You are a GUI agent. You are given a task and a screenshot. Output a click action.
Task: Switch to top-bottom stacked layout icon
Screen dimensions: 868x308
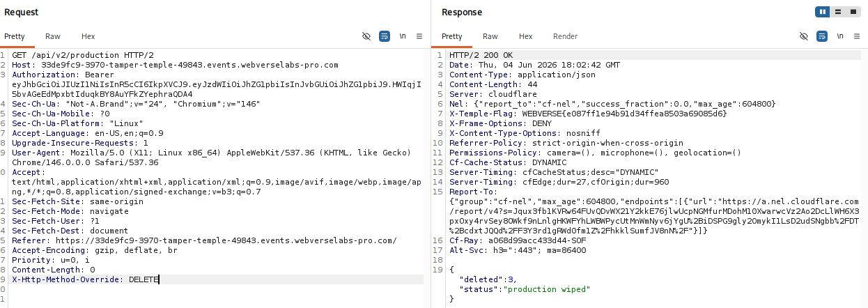pos(837,12)
